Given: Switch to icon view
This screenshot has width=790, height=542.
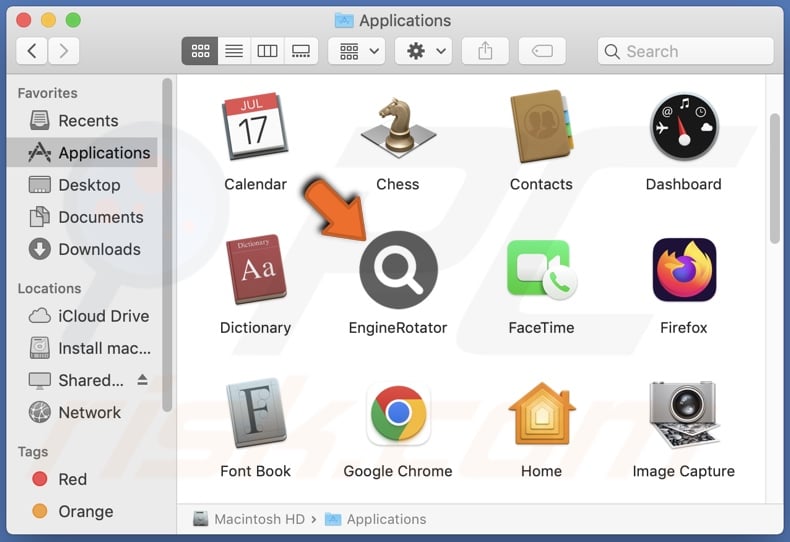Looking at the screenshot, I should coord(200,51).
